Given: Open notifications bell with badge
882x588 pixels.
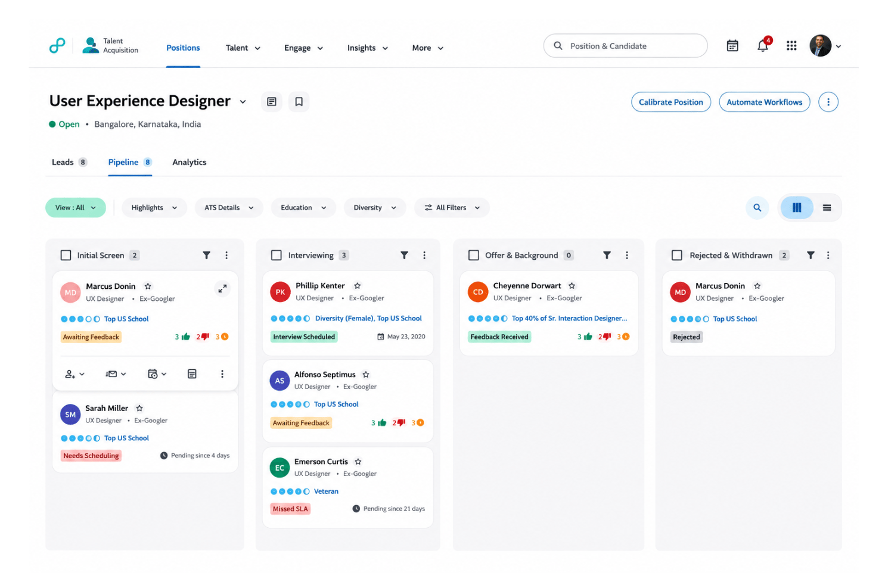Looking at the screenshot, I should (x=763, y=45).
